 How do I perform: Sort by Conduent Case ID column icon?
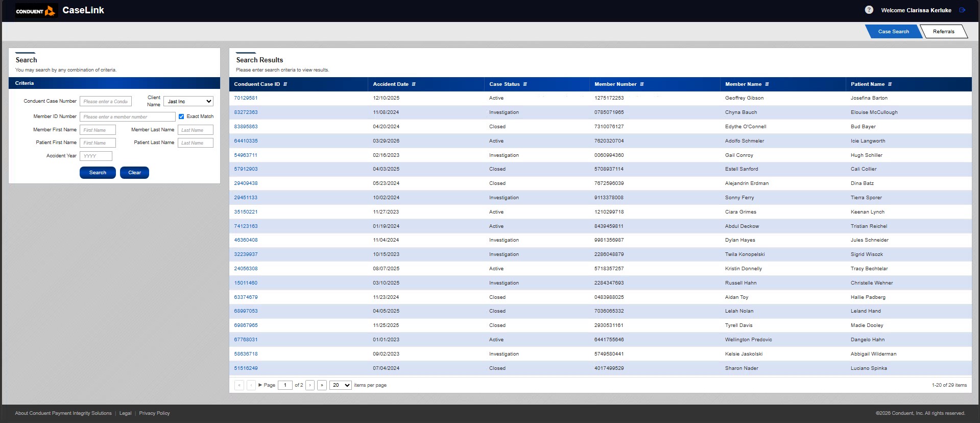click(x=285, y=84)
